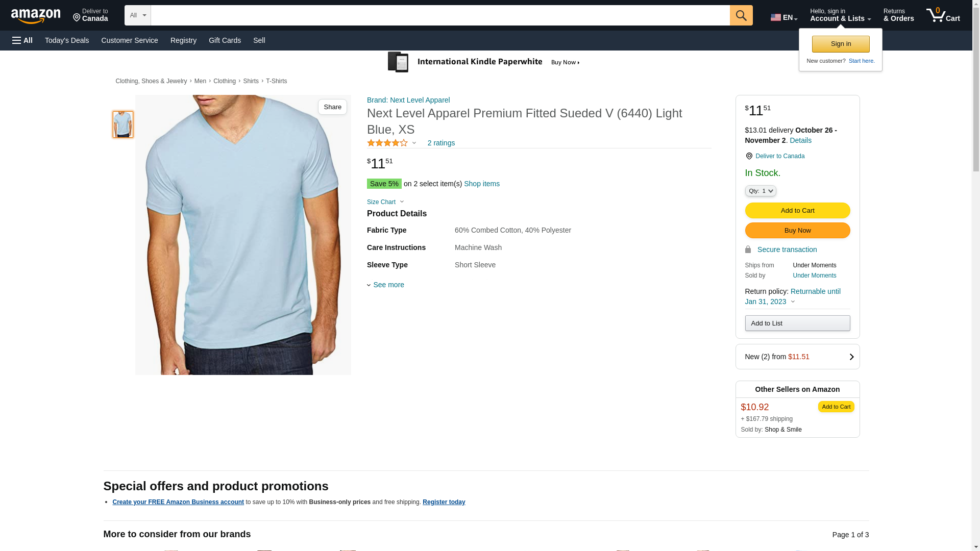Click the Brand: Next Level Apparel link
Viewport: 980px width, 551px height.
click(x=408, y=100)
